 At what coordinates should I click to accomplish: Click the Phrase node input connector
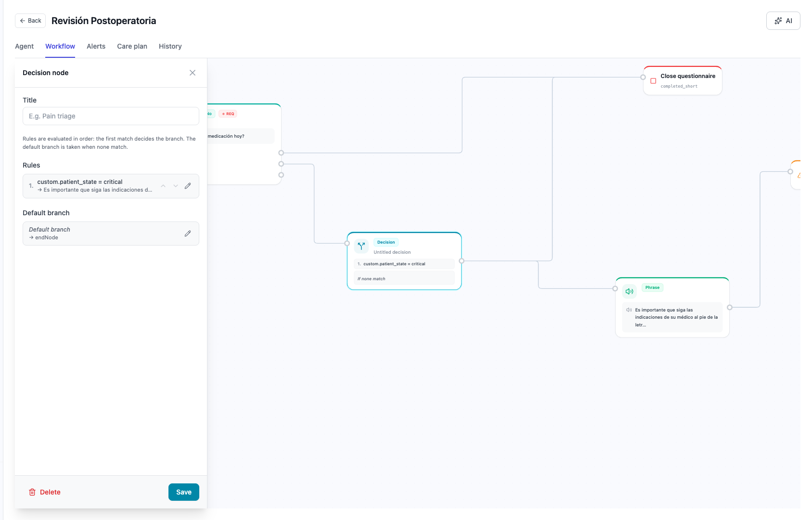point(615,288)
